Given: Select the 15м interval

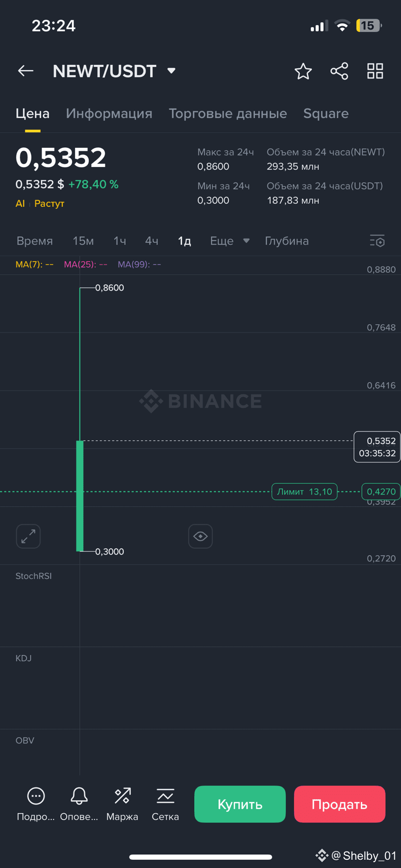Looking at the screenshot, I should (83, 241).
